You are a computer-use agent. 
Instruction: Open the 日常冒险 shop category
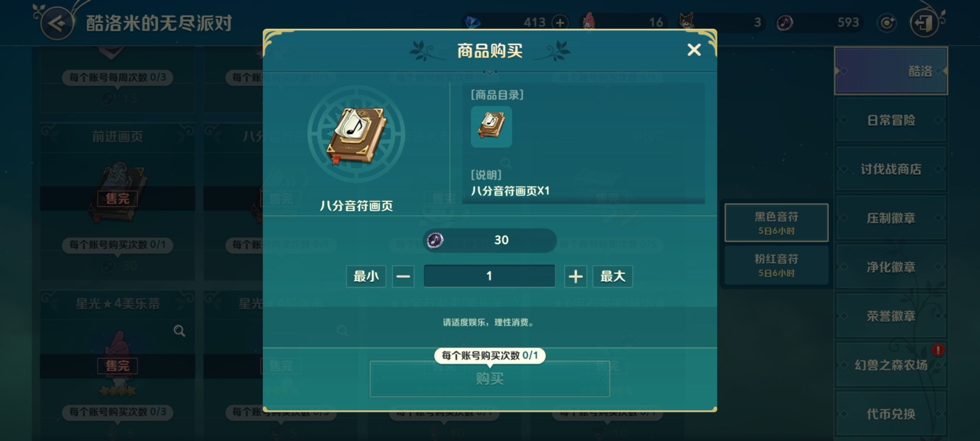pos(891,120)
